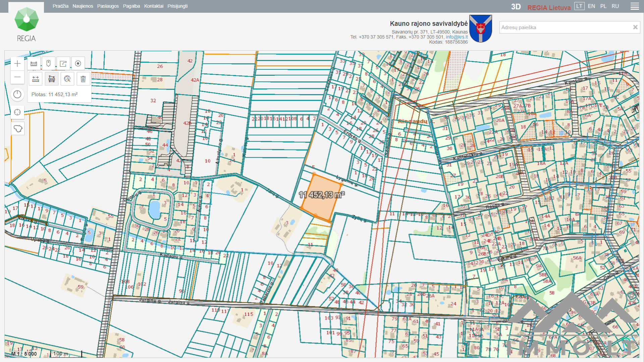644x362 pixels.
Task: Clear the address search field
Action: 635,27
